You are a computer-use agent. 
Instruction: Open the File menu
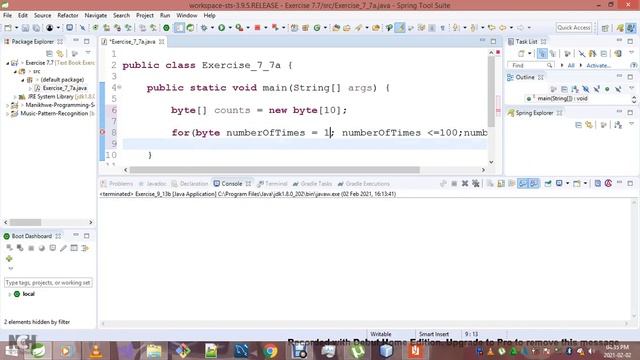click(x=7, y=16)
